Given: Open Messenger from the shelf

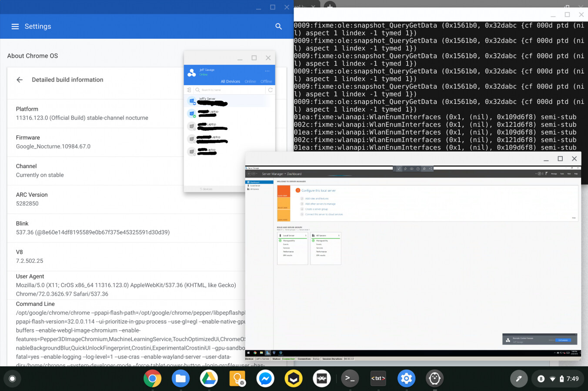Looking at the screenshot, I should 265,378.
